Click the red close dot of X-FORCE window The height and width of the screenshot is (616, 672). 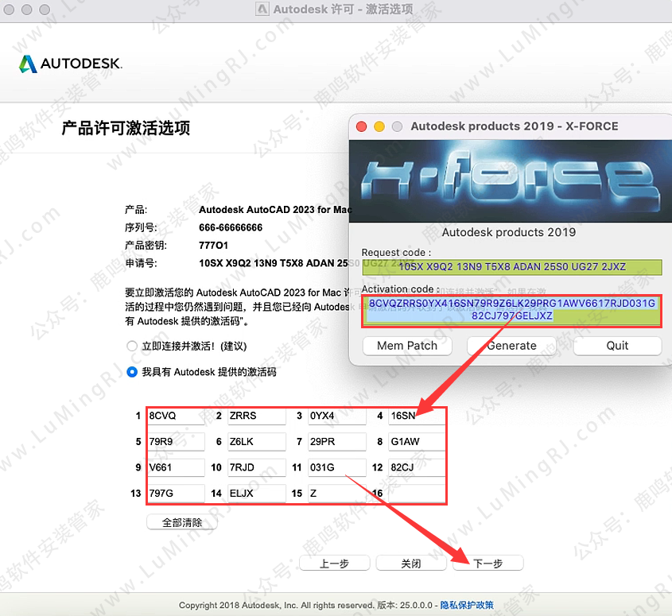click(362, 127)
